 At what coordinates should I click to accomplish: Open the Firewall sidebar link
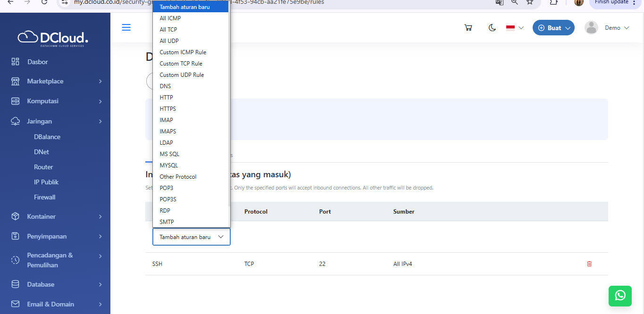click(45, 198)
